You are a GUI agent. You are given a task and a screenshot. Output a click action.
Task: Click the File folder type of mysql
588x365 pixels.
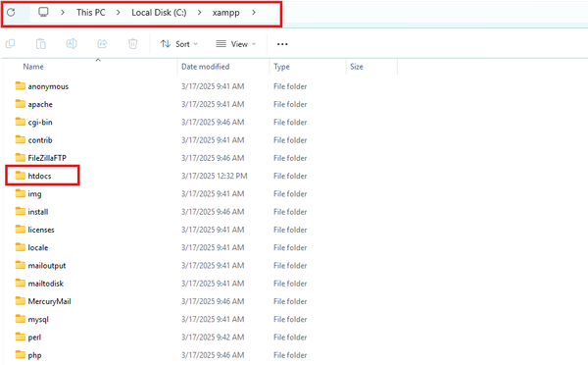pos(290,319)
